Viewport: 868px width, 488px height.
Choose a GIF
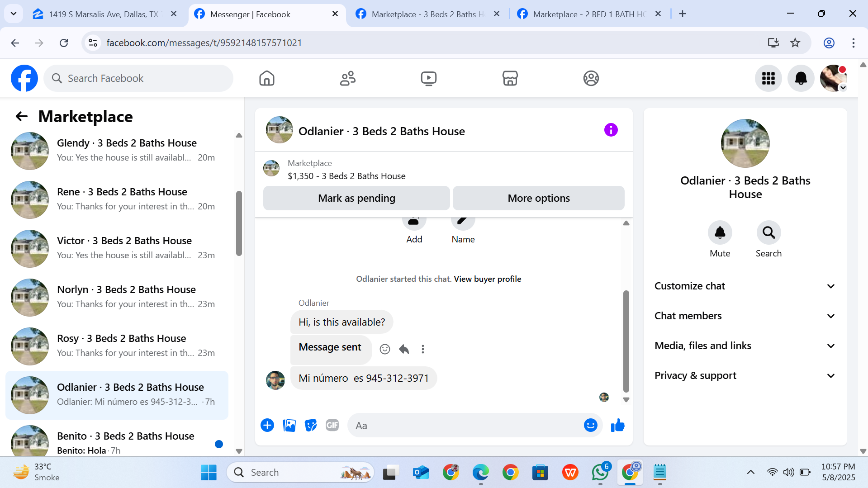pos(332,426)
